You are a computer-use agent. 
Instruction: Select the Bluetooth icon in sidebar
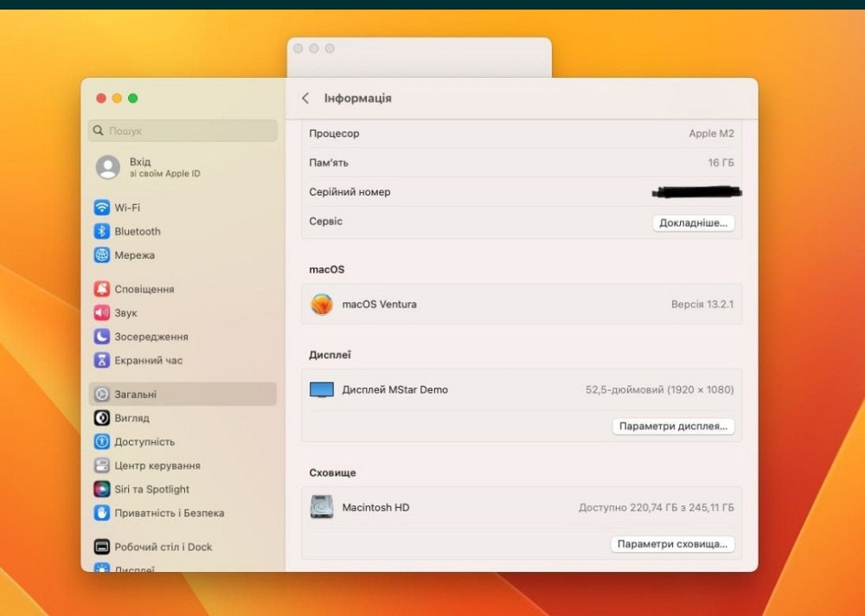(102, 232)
